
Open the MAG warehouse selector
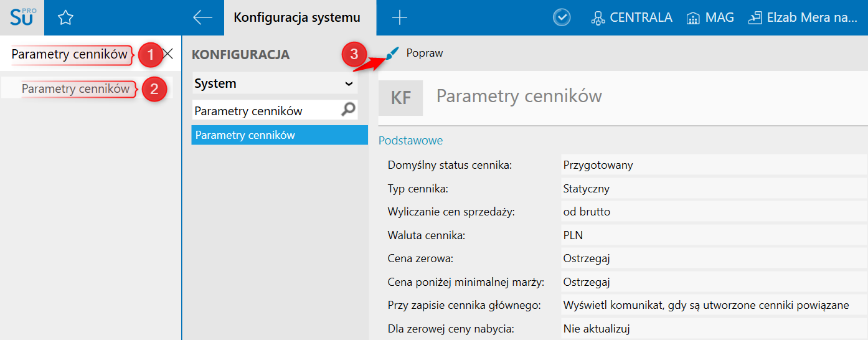710,17
